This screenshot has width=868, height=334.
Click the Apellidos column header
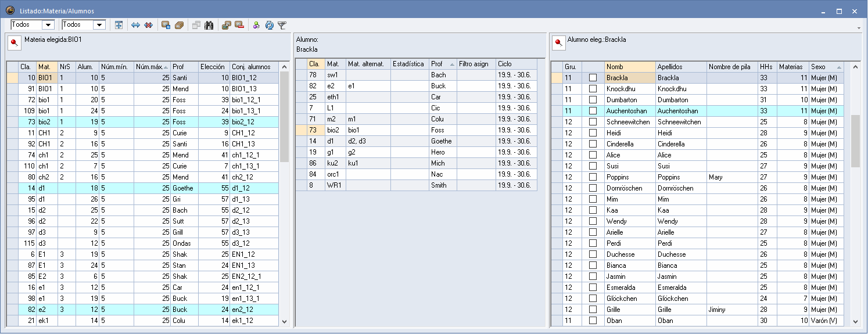681,67
